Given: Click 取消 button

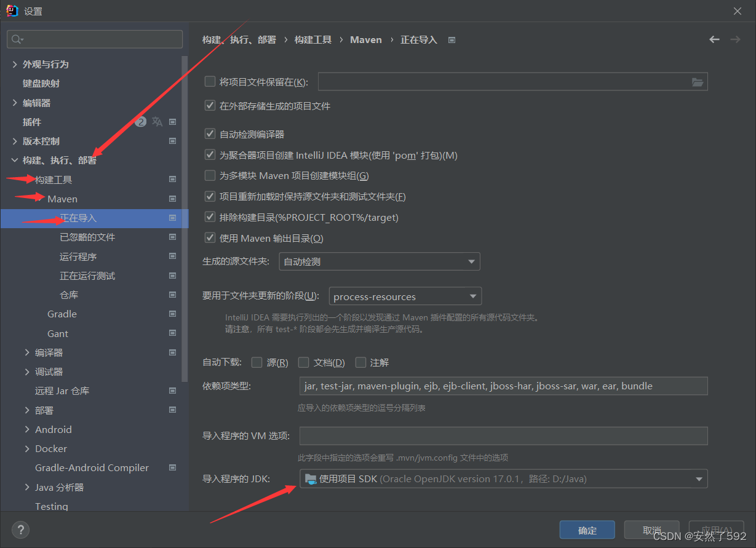Looking at the screenshot, I should (x=652, y=530).
